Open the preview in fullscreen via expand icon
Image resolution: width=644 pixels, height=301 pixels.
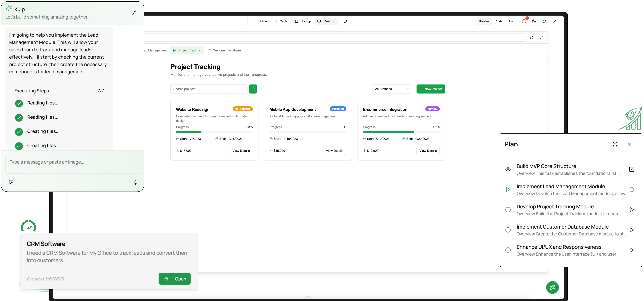click(x=541, y=38)
